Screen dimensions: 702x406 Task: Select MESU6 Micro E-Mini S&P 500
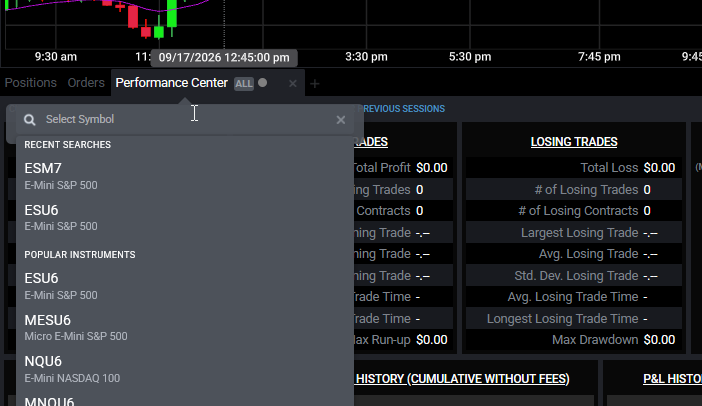[184, 328]
